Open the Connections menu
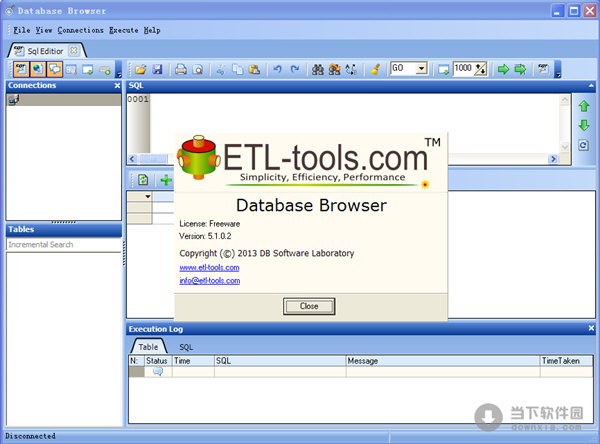 80,30
